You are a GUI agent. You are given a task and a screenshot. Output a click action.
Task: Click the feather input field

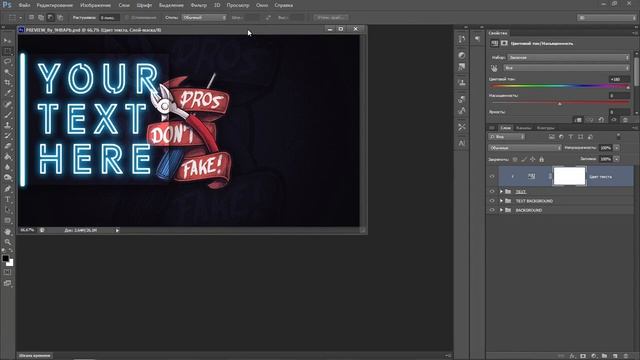point(110,18)
